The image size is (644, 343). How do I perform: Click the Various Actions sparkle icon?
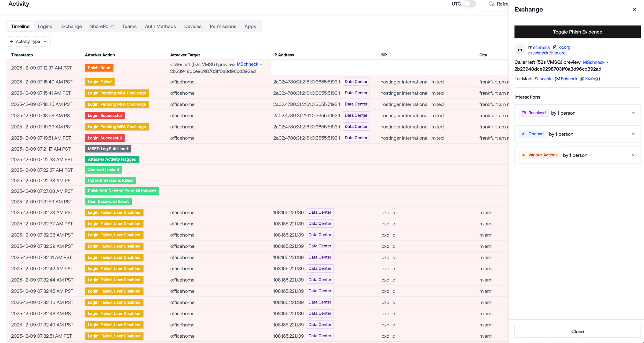(x=524, y=155)
